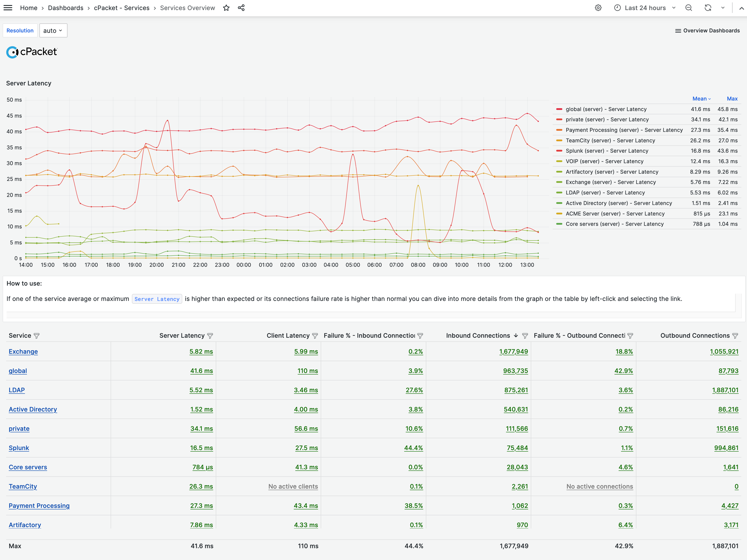This screenshot has height=560, width=747.
Task: Open the Resolution auto dropdown
Action: point(53,31)
